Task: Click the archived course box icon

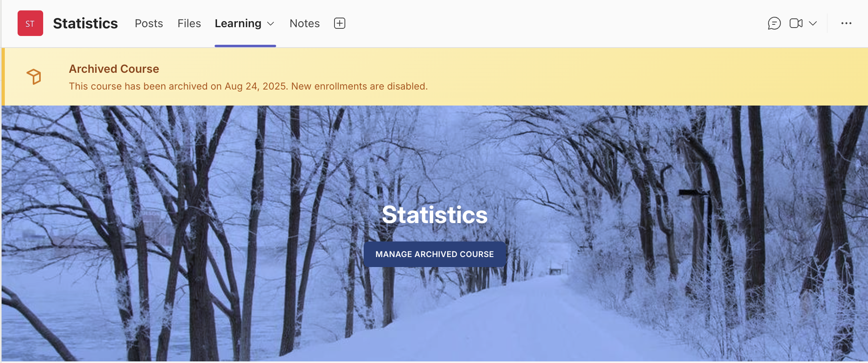Action: point(34,76)
